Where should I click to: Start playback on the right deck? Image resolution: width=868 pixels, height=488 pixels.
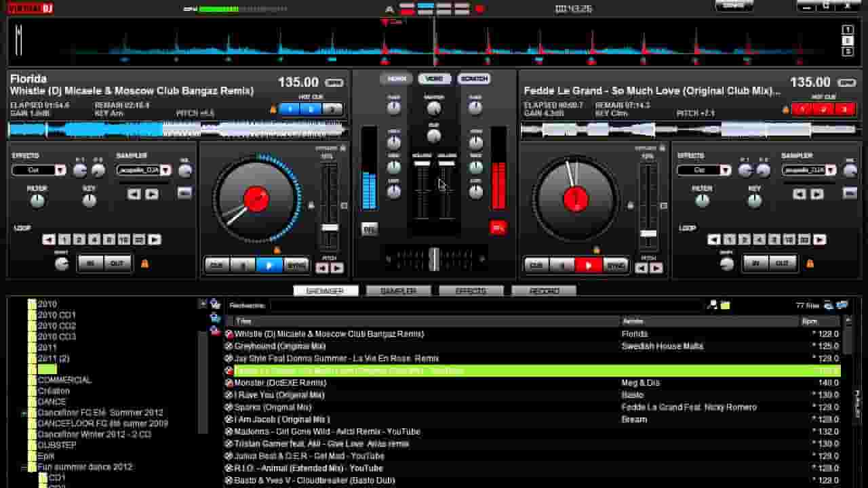coord(588,266)
